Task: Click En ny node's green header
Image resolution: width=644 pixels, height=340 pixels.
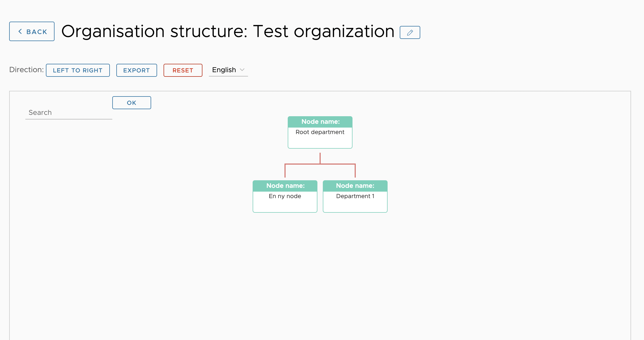Action: tap(285, 186)
